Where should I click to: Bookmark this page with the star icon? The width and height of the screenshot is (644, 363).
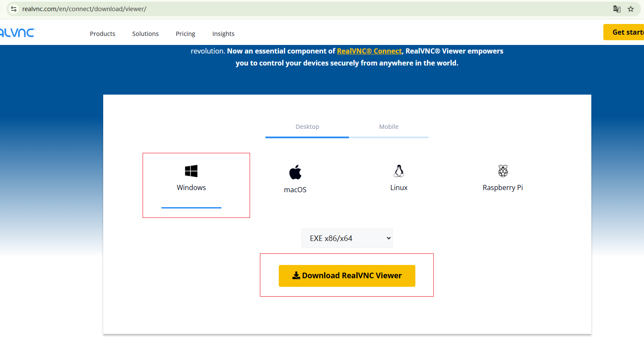(631, 9)
